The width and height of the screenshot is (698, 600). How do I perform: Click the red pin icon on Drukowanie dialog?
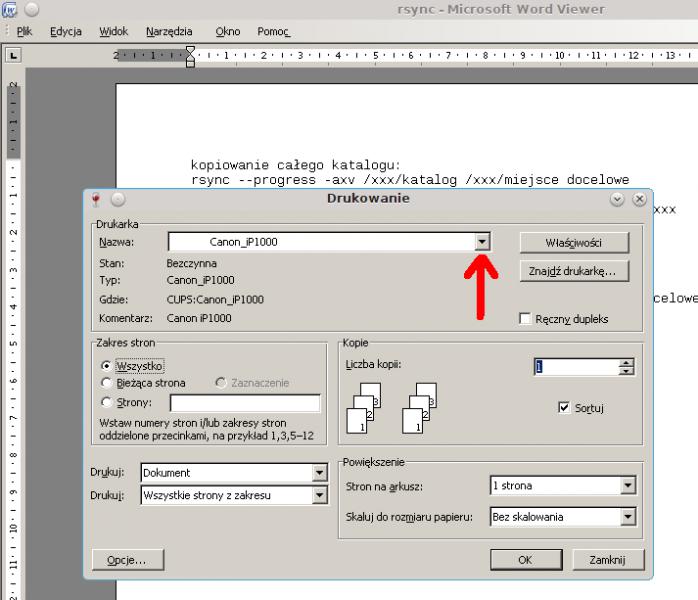(x=96, y=199)
